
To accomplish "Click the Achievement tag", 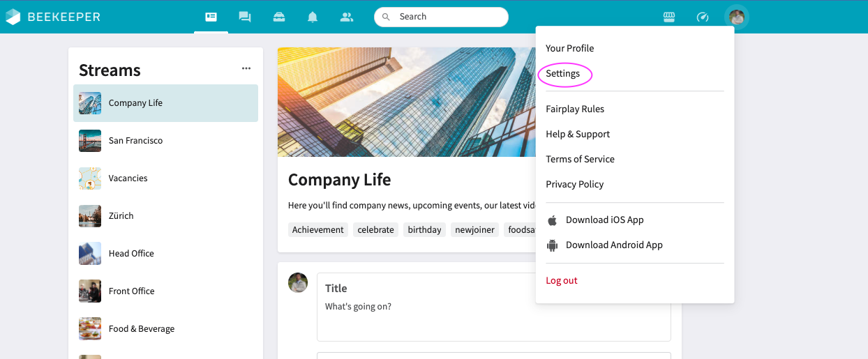I will pyautogui.click(x=318, y=229).
